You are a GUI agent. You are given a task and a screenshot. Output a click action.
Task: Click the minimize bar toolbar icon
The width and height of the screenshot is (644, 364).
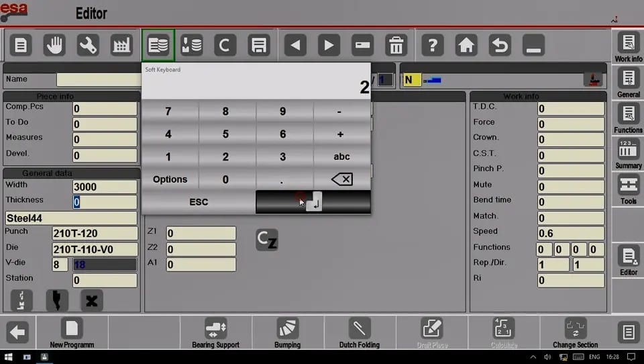(x=533, y=45)
